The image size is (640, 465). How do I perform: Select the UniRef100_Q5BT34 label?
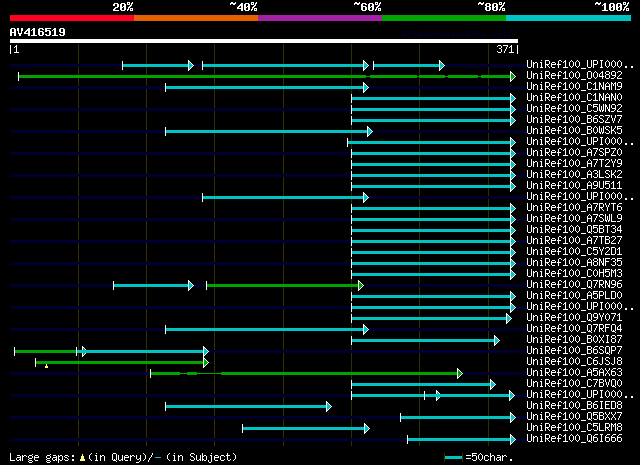pos(574,229)
